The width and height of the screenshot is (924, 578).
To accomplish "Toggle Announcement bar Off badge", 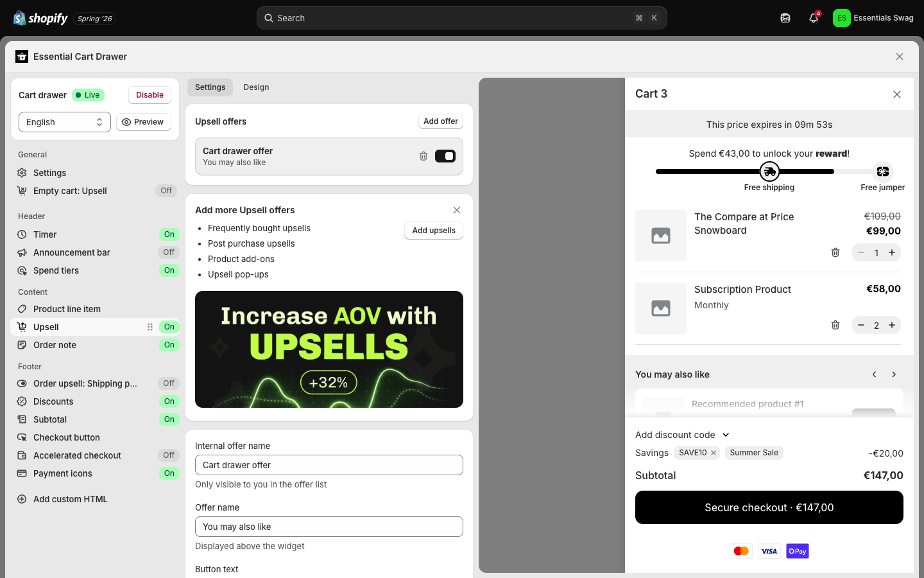I will [169, 252].
